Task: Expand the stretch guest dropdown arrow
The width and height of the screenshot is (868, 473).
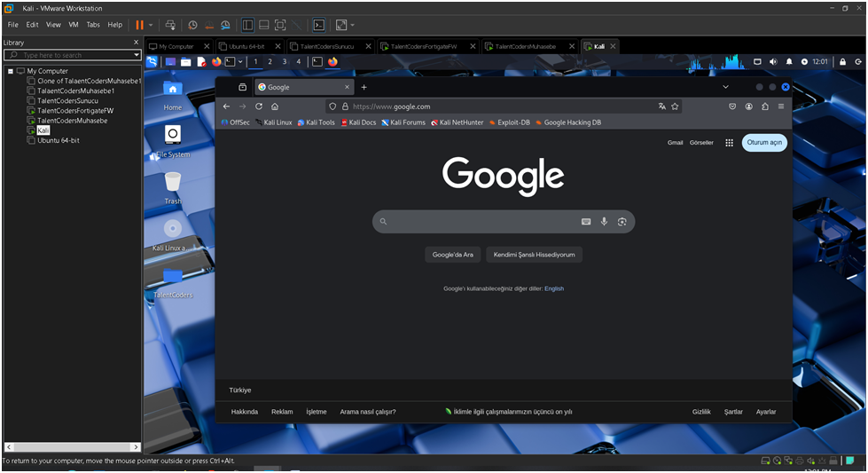Action: click(353, 25)
